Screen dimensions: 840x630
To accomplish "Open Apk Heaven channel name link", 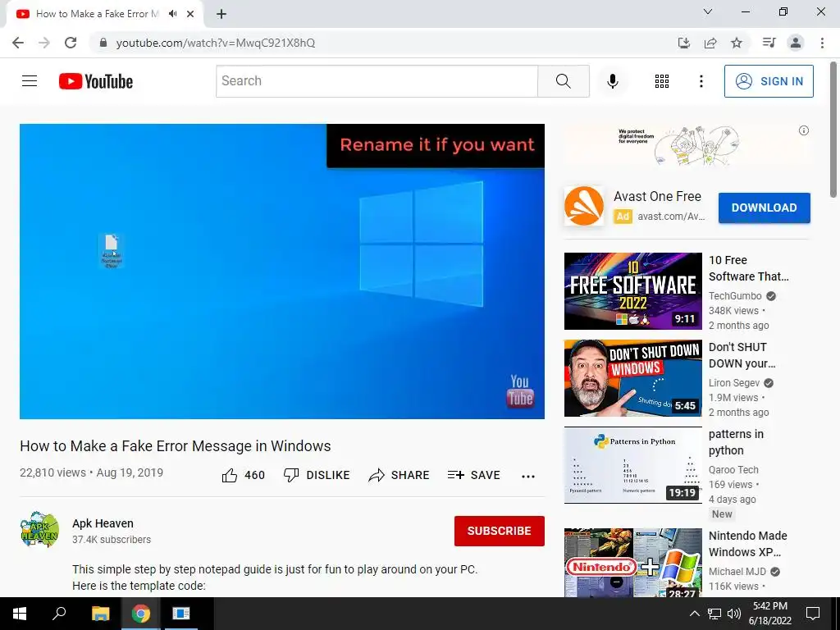I will 103,523.
